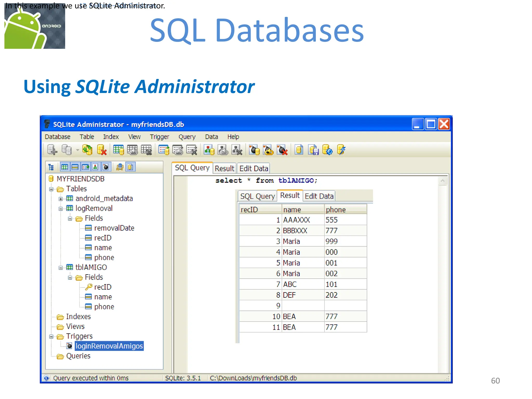This screenshot has width=532, height=399.
Task: Toggle indexes visibility in tree panel
Action: pos(85,167)
